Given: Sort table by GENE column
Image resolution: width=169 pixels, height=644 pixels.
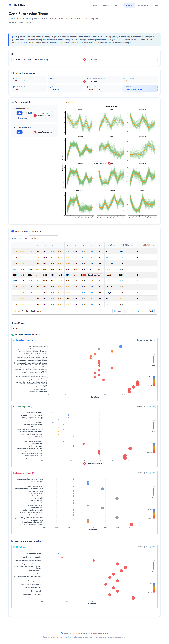Looking at the screenshot, I should (x=111, y=245).
